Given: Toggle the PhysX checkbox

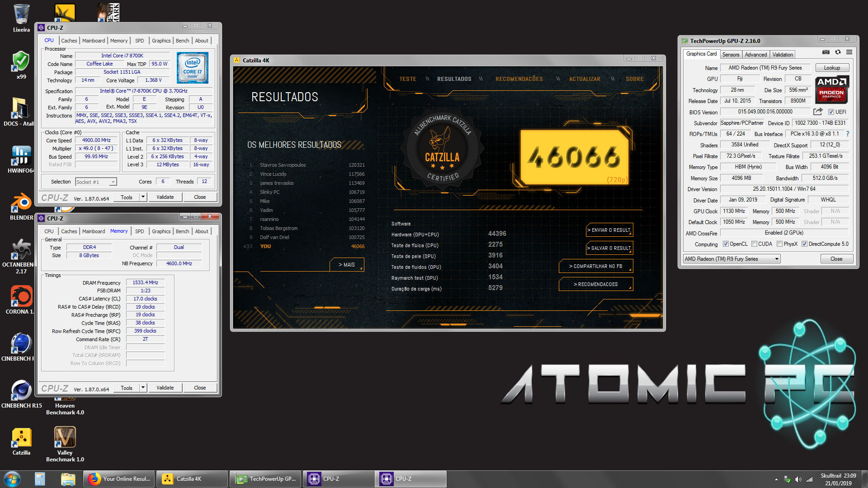Looking at the screenshot, I should point(779,244).
